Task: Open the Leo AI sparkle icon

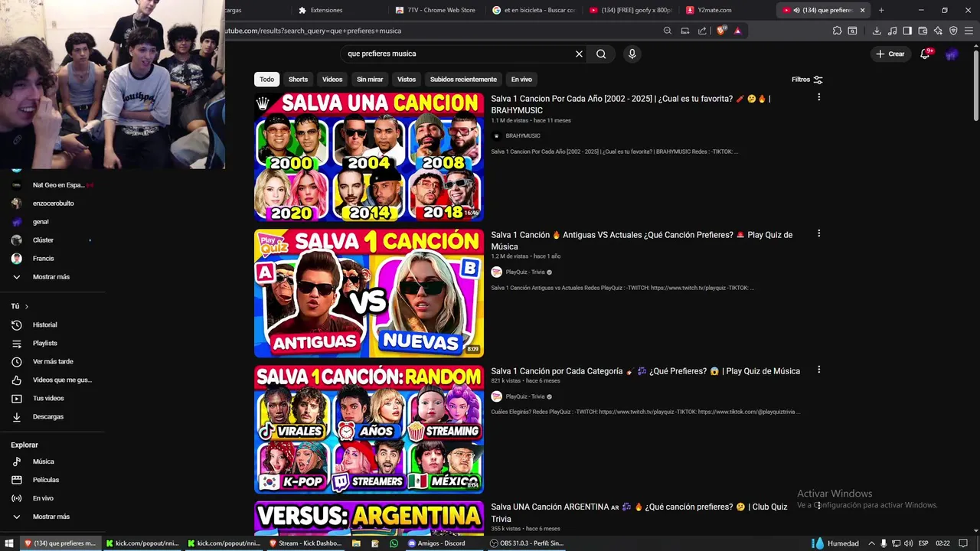Action: point(938,31)
